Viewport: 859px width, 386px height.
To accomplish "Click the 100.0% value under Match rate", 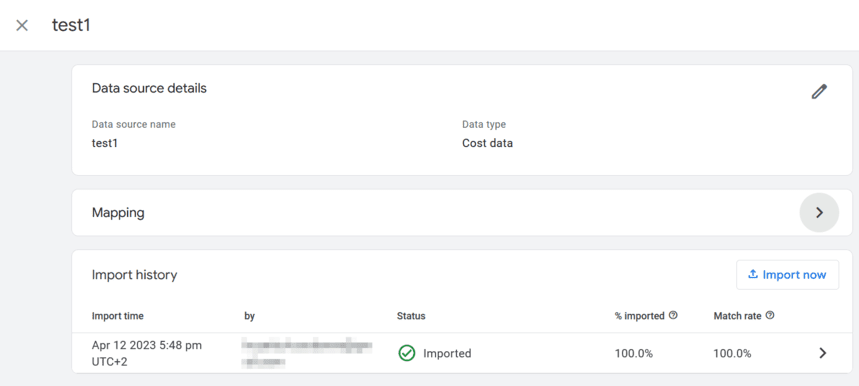I will point(732,354).
